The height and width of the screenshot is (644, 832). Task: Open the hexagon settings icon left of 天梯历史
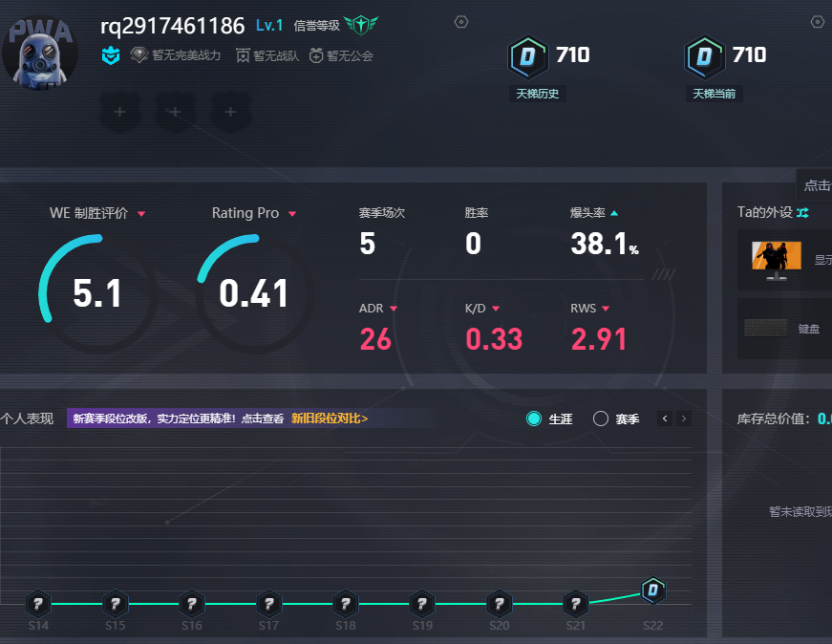click(x=461, y=22)
